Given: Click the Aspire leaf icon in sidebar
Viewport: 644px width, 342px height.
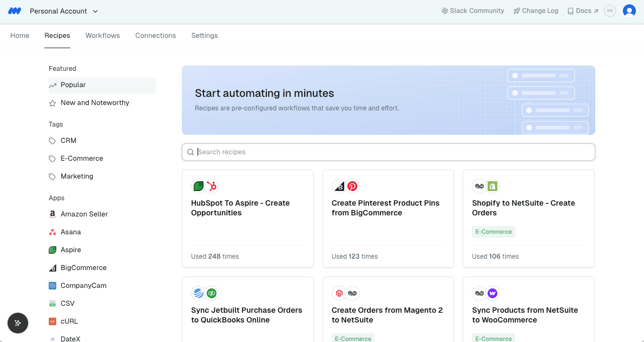Looking at the screenshot, I should tap(52, 250).
